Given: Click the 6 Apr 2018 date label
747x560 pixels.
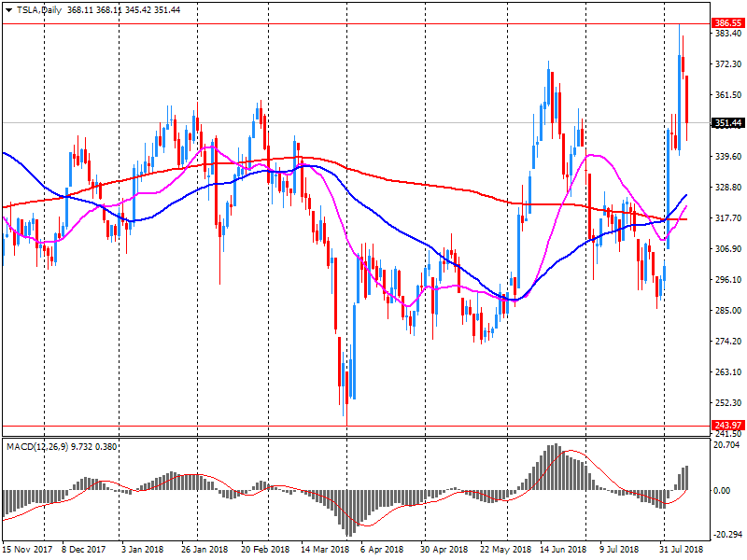Looking at the screenshot, I should 382,550.
